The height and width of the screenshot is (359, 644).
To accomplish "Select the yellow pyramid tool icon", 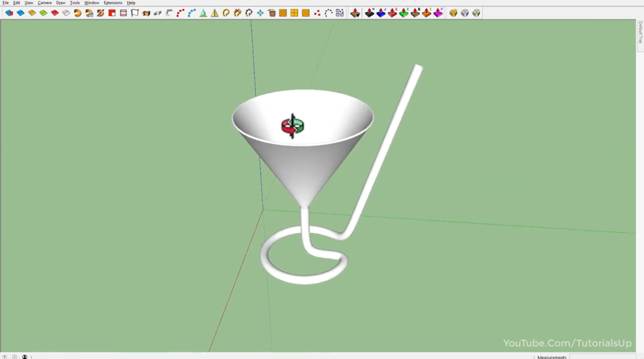I will pyautogui.click(x=215, y=13).
